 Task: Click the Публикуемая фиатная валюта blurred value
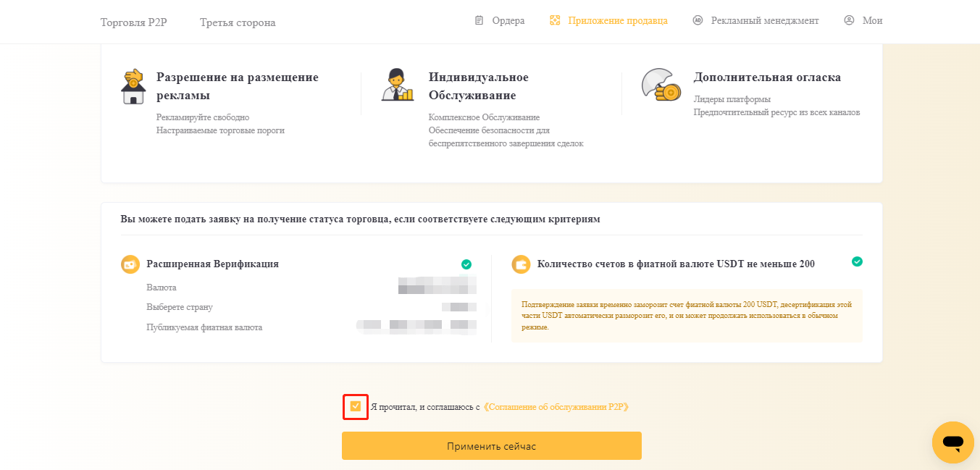416,327
